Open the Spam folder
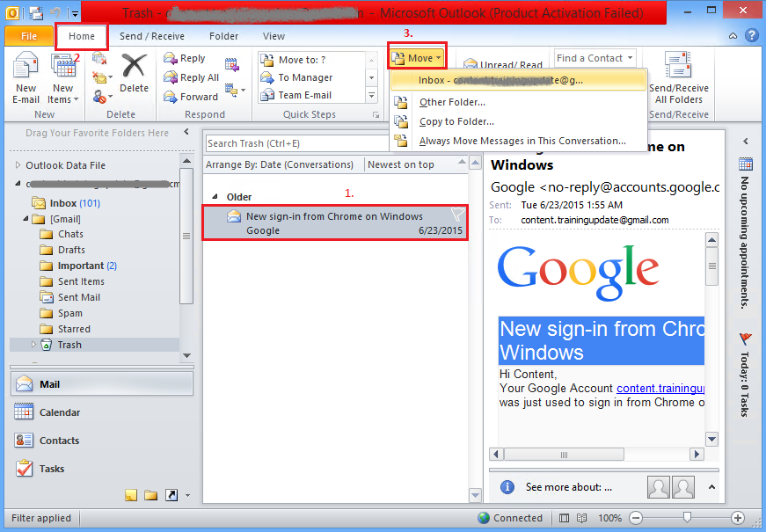 (x=69, y=313)
